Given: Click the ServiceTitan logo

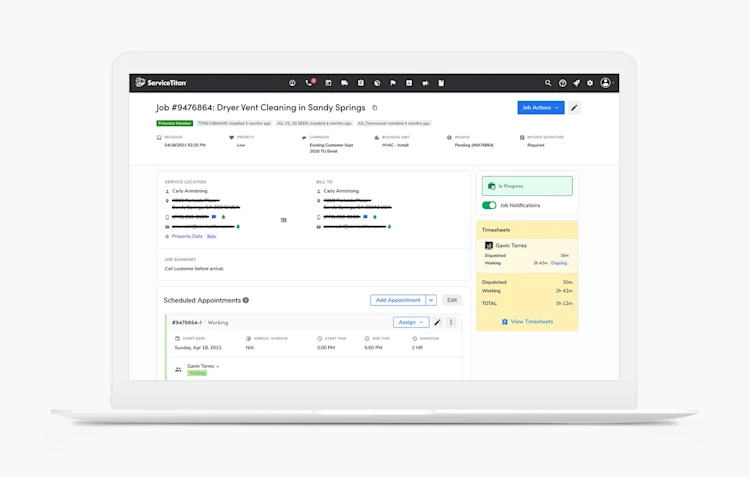Looking at the screenshot, I should tap(161, 82).
